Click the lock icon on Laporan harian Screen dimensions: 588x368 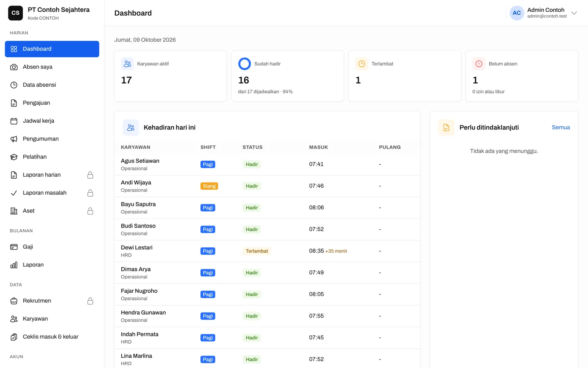90,175
